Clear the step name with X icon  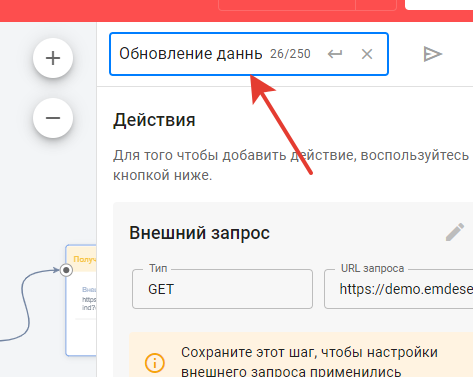click(x=367, y=54)
